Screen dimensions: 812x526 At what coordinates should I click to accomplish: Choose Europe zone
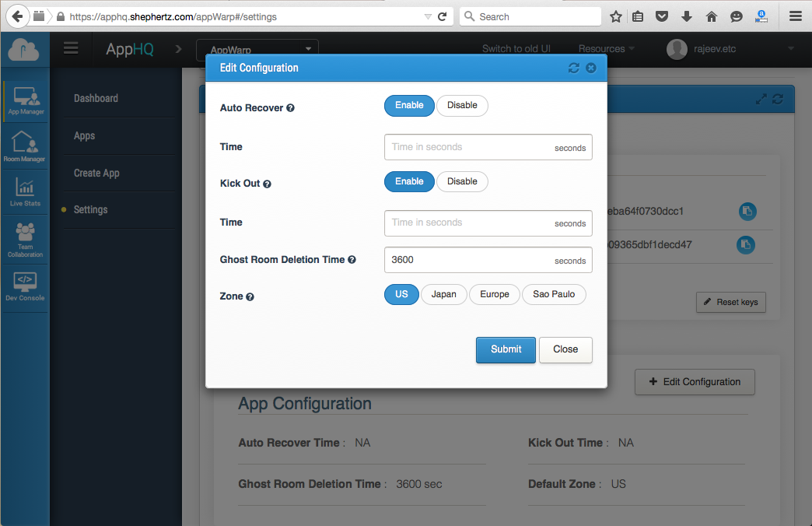coord(494,295)
